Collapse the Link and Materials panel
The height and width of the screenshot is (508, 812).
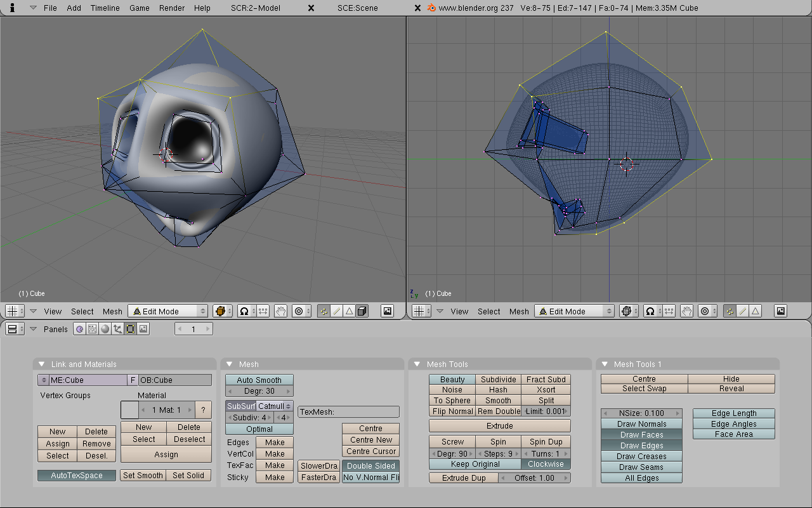[x=41, y=364]
